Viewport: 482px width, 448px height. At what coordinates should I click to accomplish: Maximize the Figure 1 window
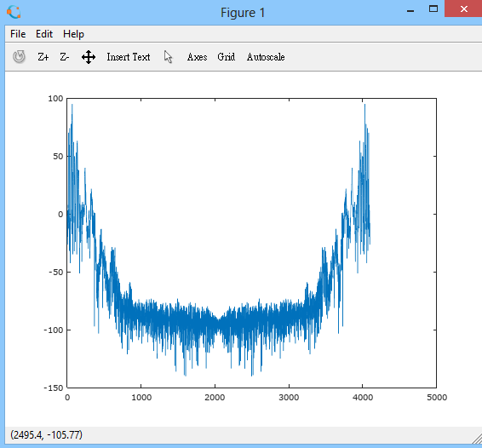click(x=433, y=9)
